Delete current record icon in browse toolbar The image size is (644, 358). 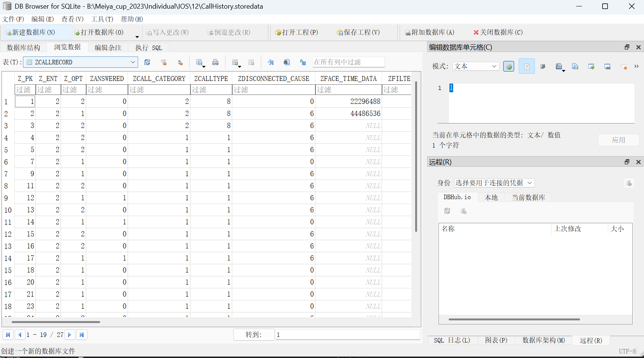251,62
